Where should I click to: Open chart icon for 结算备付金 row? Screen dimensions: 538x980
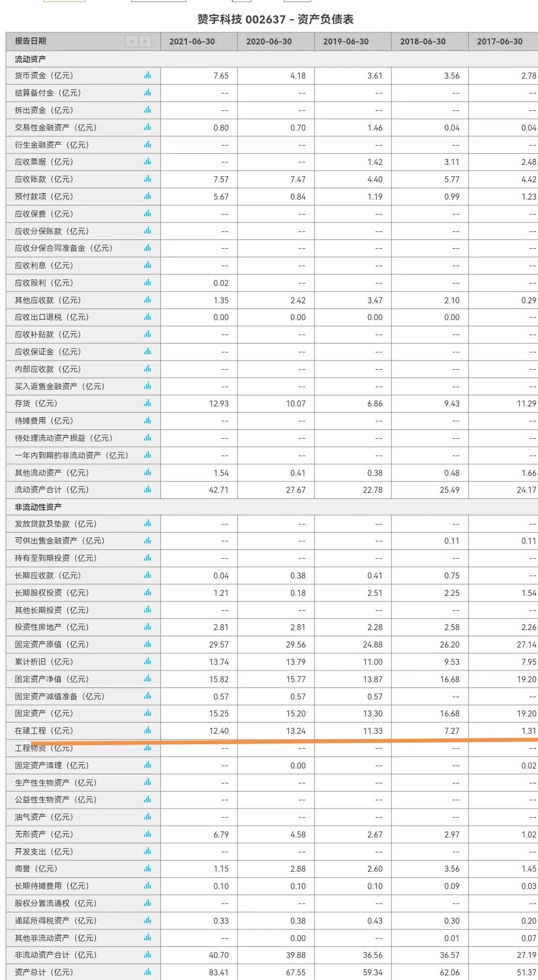148,92
